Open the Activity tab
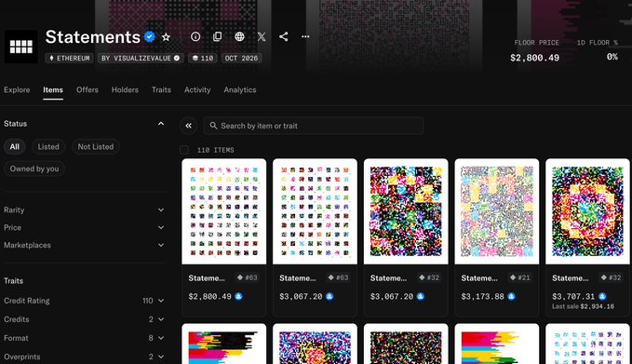 point(197,90)
